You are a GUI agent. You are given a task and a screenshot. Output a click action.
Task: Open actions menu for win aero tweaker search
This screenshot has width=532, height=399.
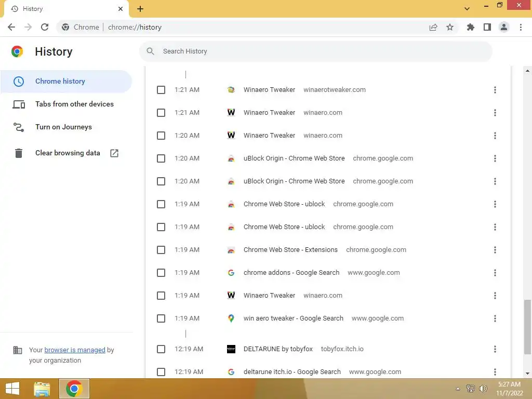(x=495, y=318)
